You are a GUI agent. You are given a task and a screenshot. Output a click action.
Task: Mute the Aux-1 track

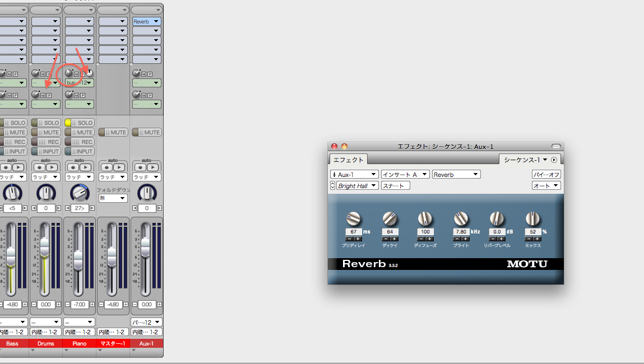point(147,132)
